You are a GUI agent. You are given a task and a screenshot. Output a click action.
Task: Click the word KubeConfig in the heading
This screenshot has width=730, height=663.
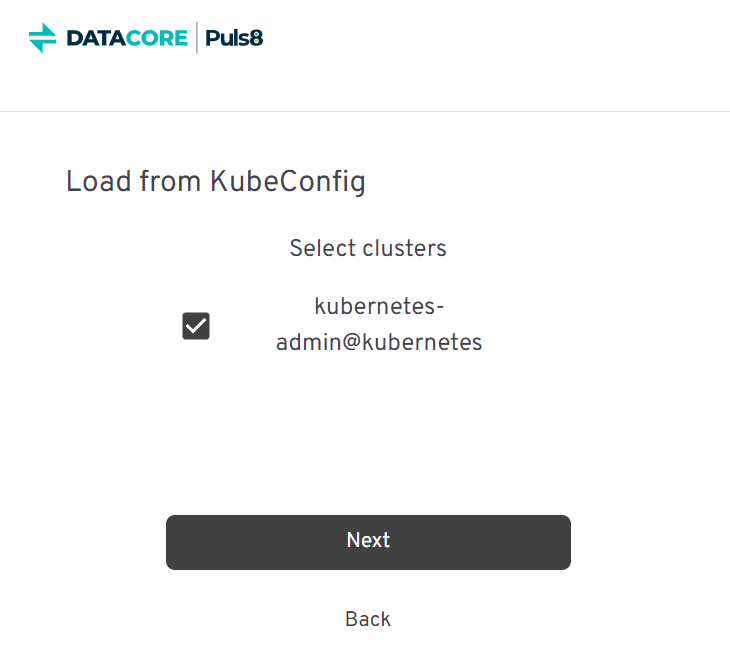[x=288, y=181]
